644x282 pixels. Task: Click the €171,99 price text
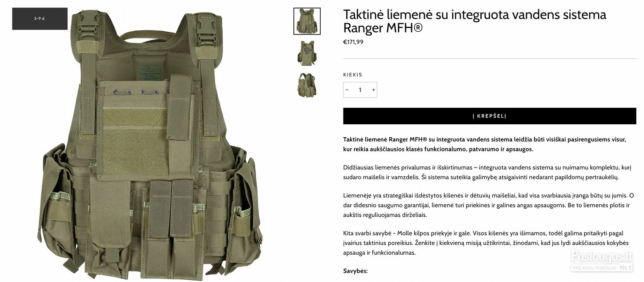353,42
